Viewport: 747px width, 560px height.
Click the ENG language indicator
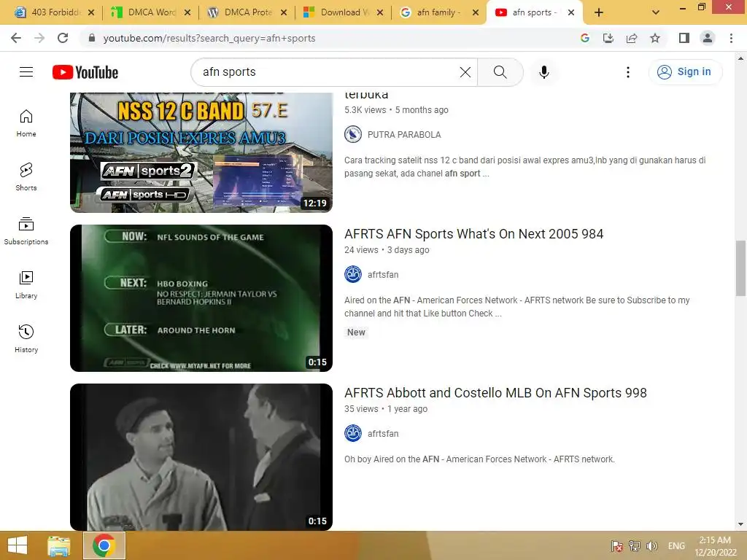(x=676, y=546)
